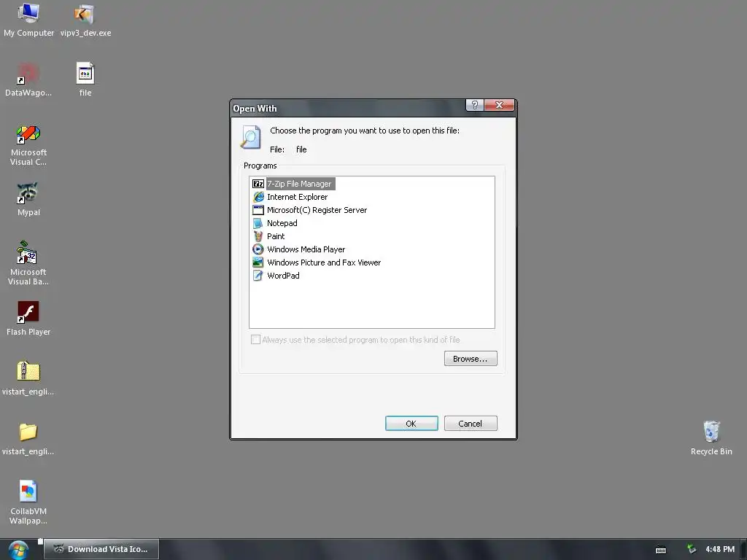Click the Windows Media Player icon
747x560 pixels.
pyautogui.click(x=258, y=249)
